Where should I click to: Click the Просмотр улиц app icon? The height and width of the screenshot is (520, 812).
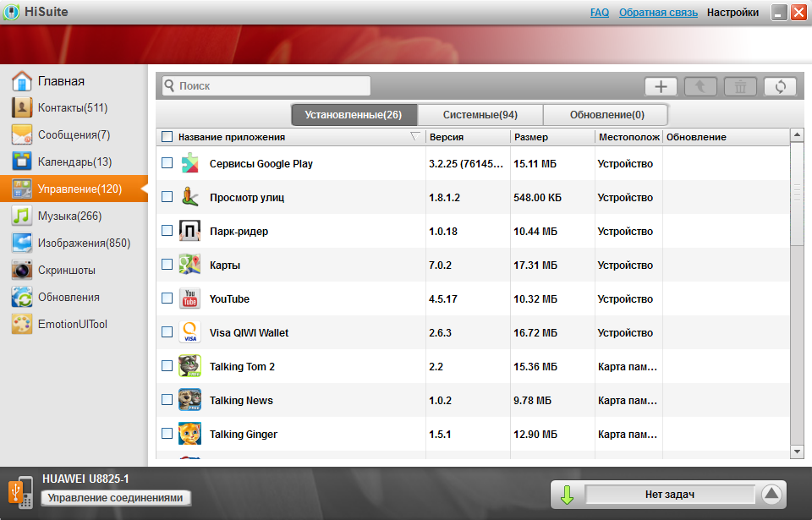tap(190, 197)
